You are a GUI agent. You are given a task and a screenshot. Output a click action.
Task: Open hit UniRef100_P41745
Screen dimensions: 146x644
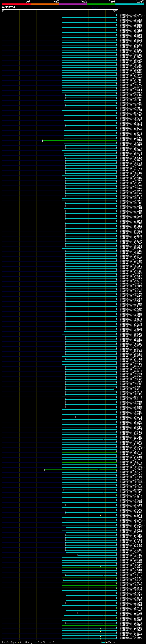[x=131, y=495]
